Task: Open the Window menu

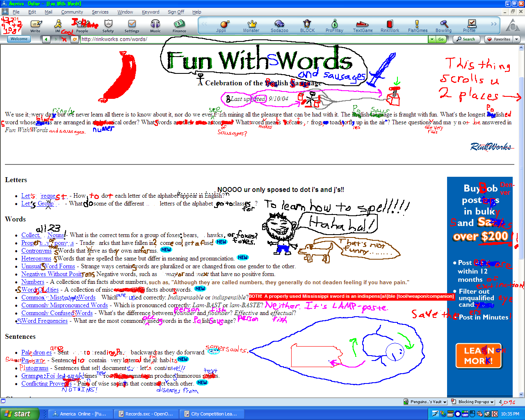Action: coord(125,12)
